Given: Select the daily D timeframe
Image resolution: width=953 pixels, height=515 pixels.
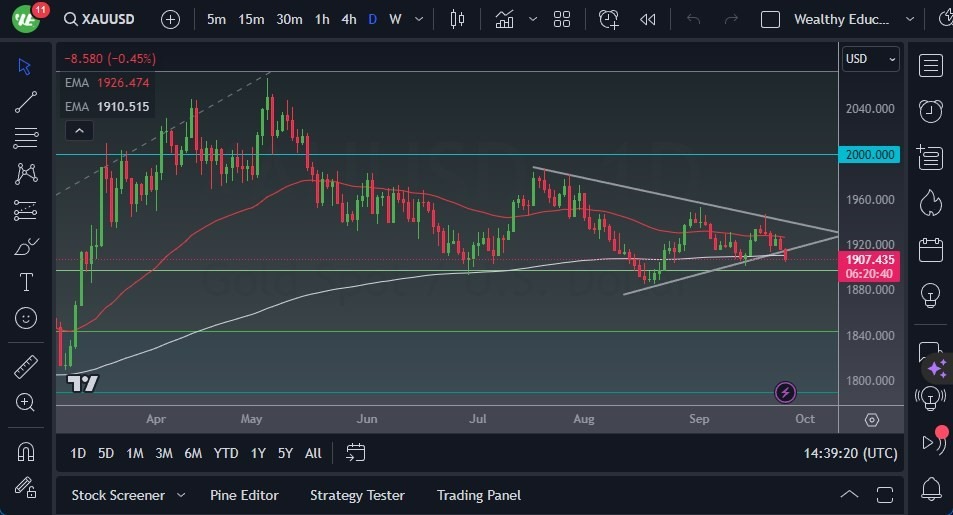Looking at the screenshot, I should pyautogui.click(x=373, y=19).
